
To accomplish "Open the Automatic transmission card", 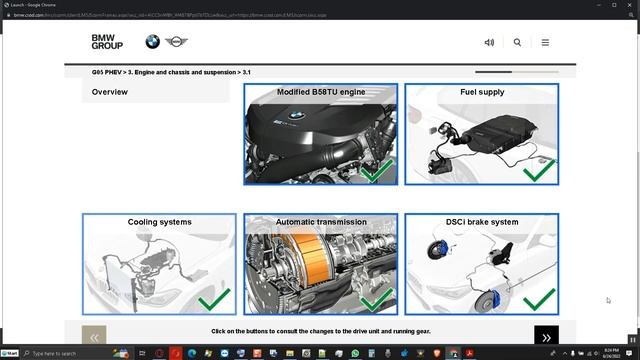I will (321, 264).
